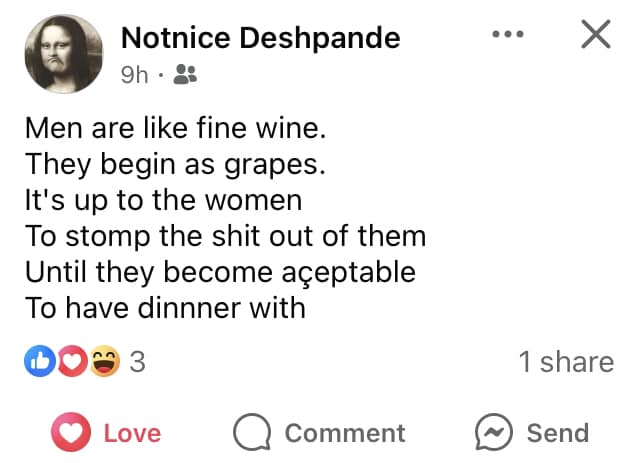Click the laughing Haha reaction icon
Viewport: 640px width, 463px height.
pos(105,361)
